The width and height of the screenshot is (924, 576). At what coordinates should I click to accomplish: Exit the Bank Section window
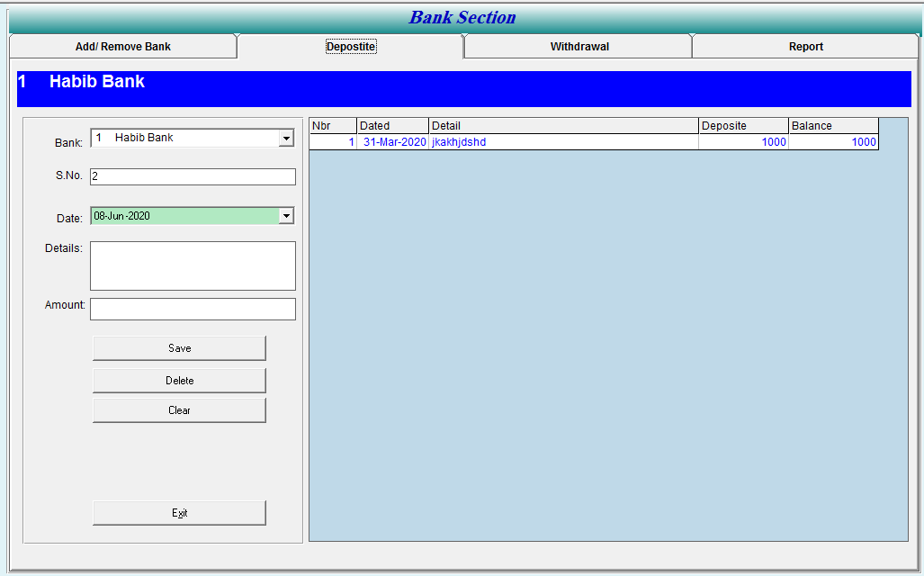(179, 513)
